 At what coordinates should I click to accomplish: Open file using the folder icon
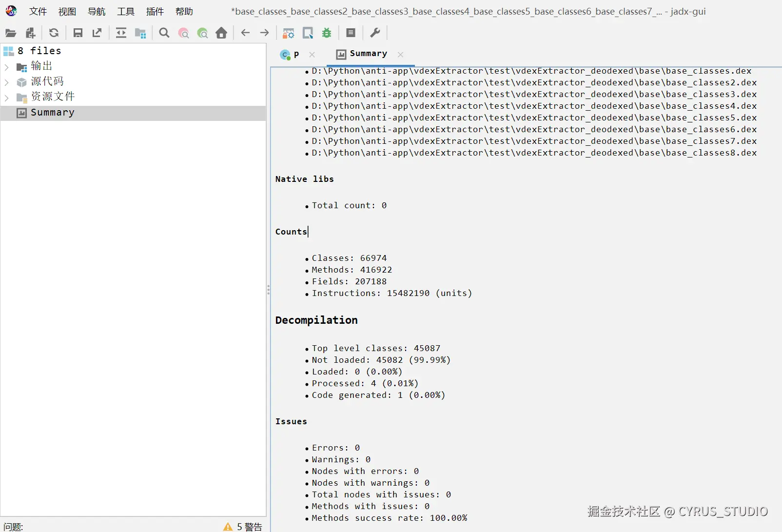[11, 33]
